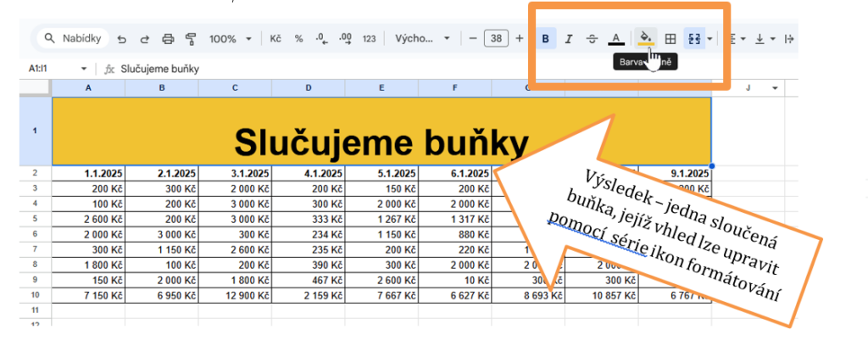Open the 100% zoom dropdown
Screen dimensions: 868x346
point(230,39)
